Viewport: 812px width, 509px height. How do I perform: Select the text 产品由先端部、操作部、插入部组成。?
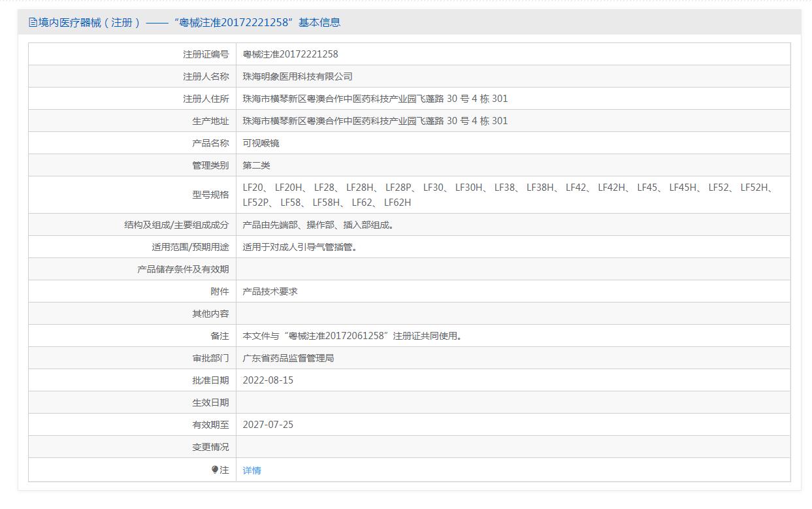pos(318,225)
